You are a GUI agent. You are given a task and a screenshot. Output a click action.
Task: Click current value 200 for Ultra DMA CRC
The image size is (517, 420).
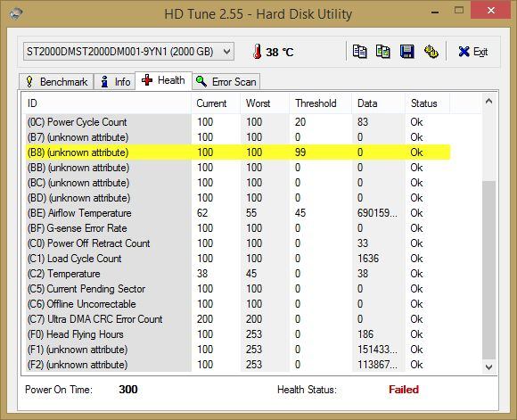coord(205,319)
